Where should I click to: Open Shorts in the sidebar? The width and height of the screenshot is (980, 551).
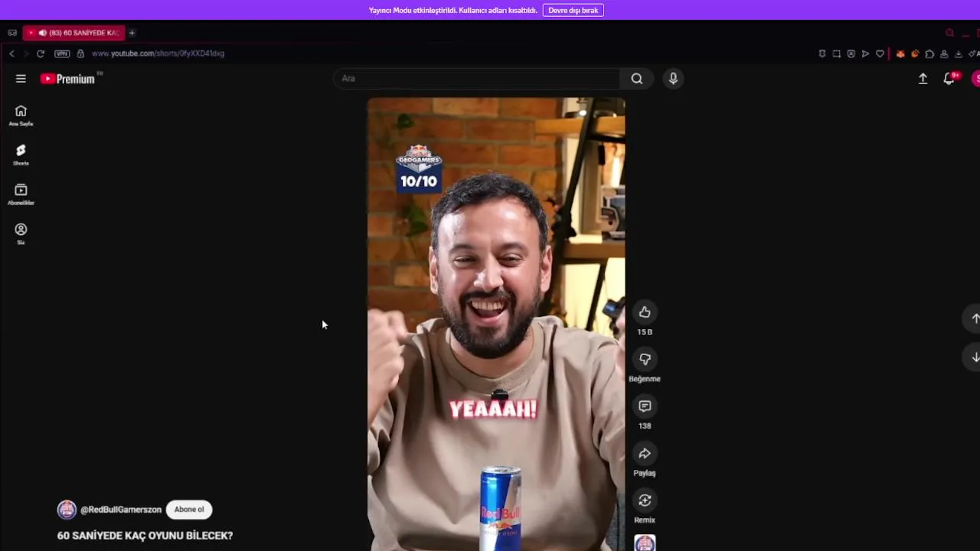pyautogui.click(x=21, y=155)
